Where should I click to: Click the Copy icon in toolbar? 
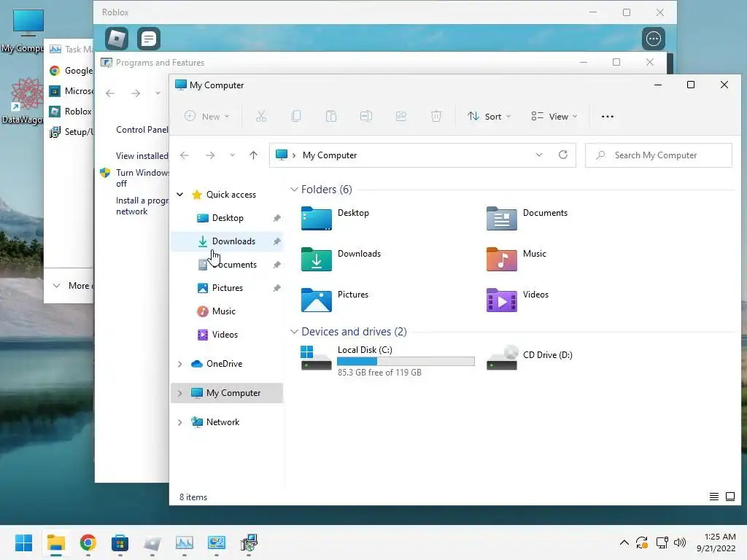(x=296, y=116)
